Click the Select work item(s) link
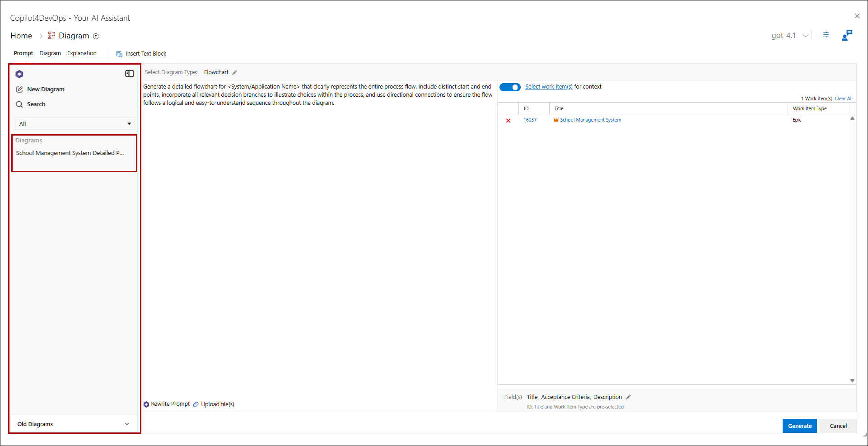The width and height of the screenshot is (868, 446). coord(549,87)
